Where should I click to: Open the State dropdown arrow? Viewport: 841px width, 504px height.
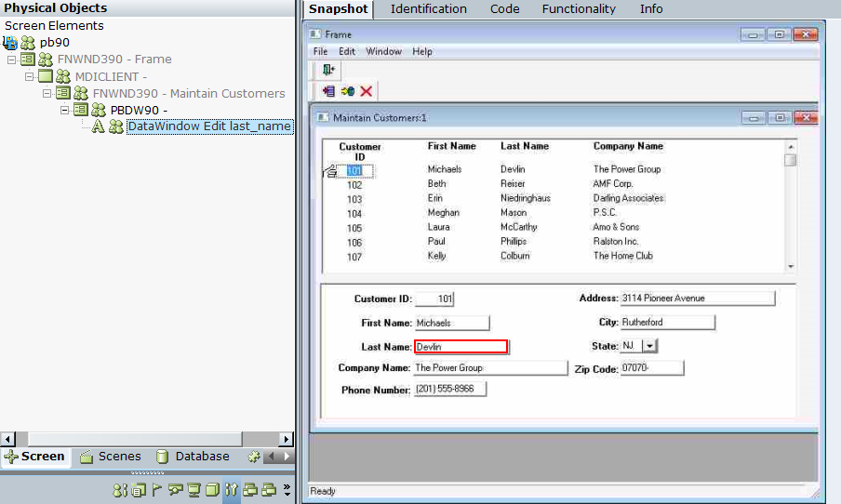tap(649, 346)
